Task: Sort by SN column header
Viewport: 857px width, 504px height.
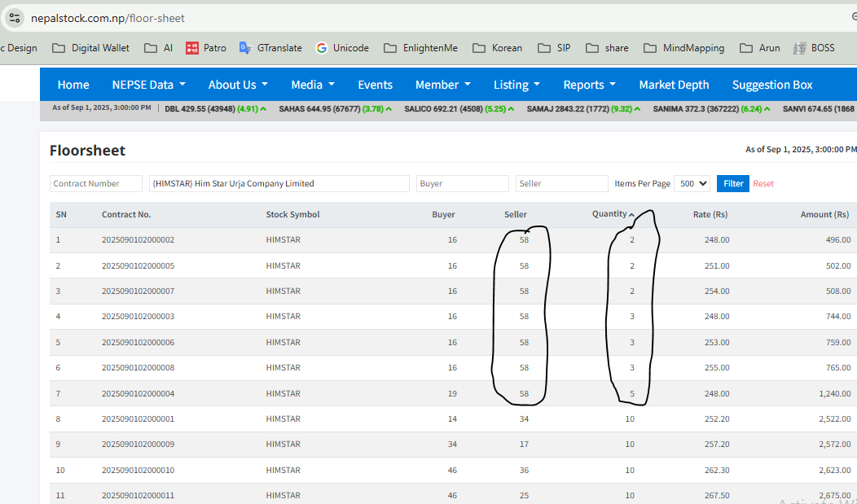Action: click(x=61, y=215)
